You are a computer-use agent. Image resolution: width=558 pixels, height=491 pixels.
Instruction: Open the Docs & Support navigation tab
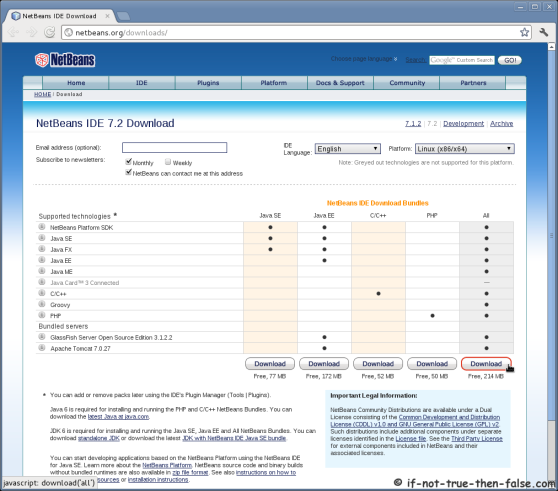point(340,83)
